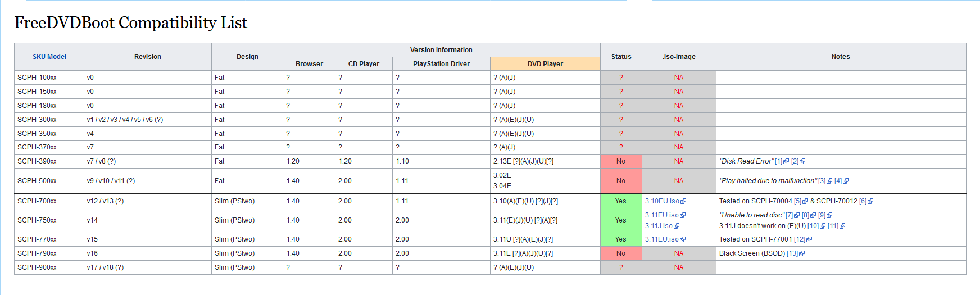The height and width of the screenshot is (295, 980).
Task: Click the PlayStation Driver column header
Action: [441, 64]
